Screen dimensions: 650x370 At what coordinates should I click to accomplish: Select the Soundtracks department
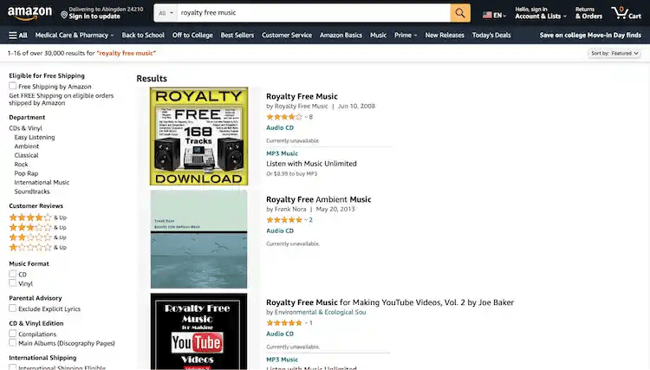point(32,191)
